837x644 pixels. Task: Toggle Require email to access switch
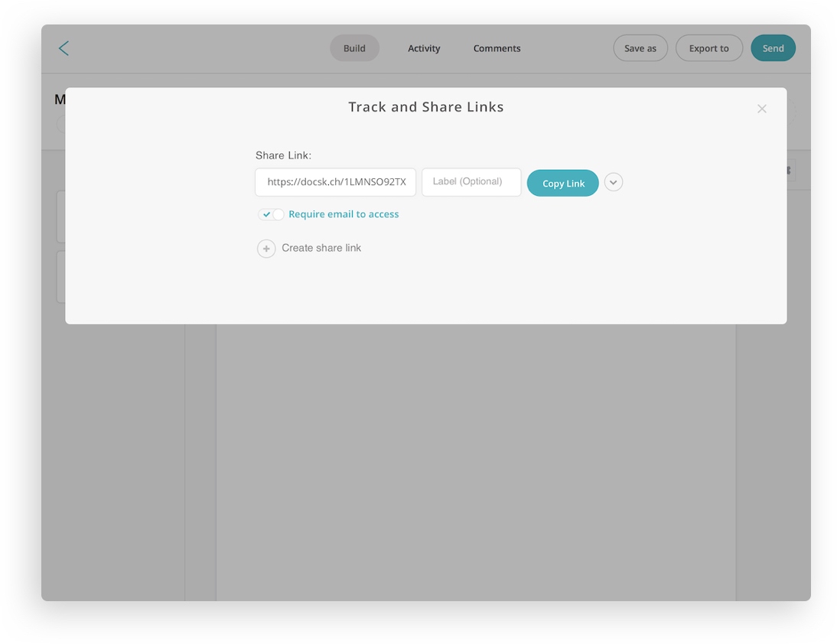tap(271, 214)
